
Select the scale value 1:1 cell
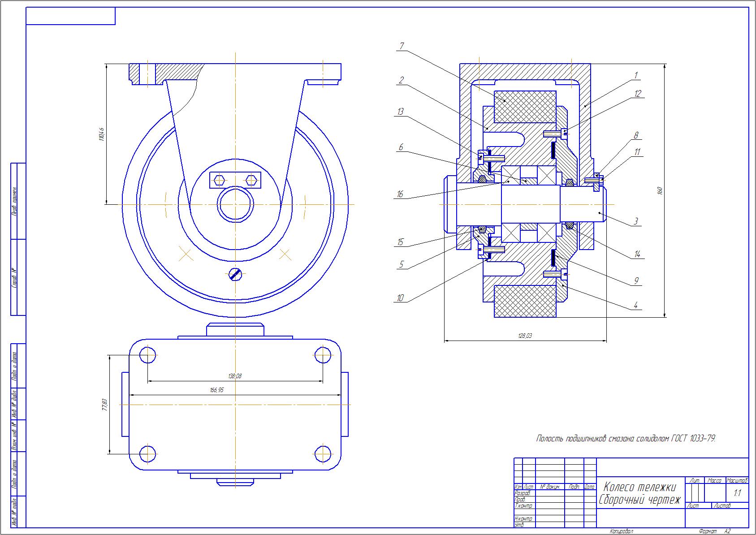(x=737, y=493)
